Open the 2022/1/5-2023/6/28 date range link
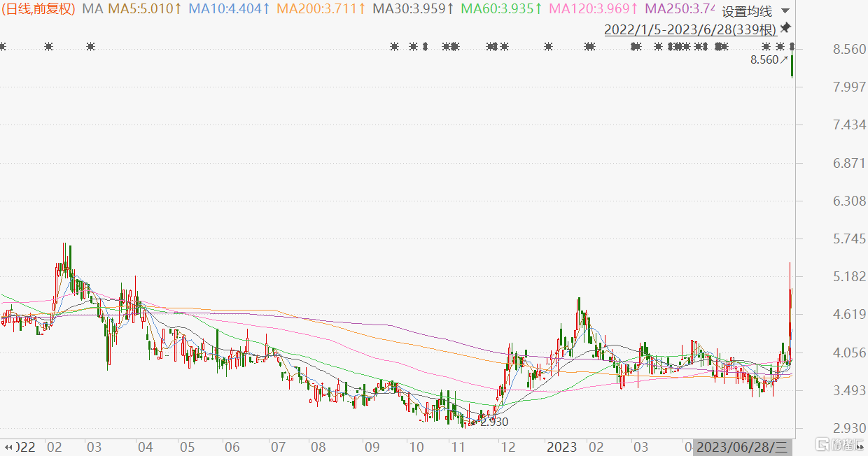Screen dimensions: 868x456 pyautogui.click(x=690, y=29)
